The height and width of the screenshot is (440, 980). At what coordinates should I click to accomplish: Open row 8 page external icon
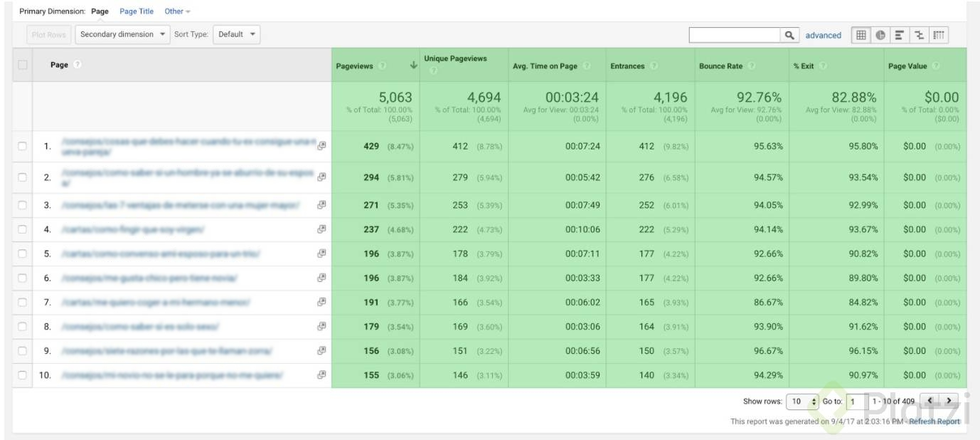pyautogui.click(x=321, y=326)
